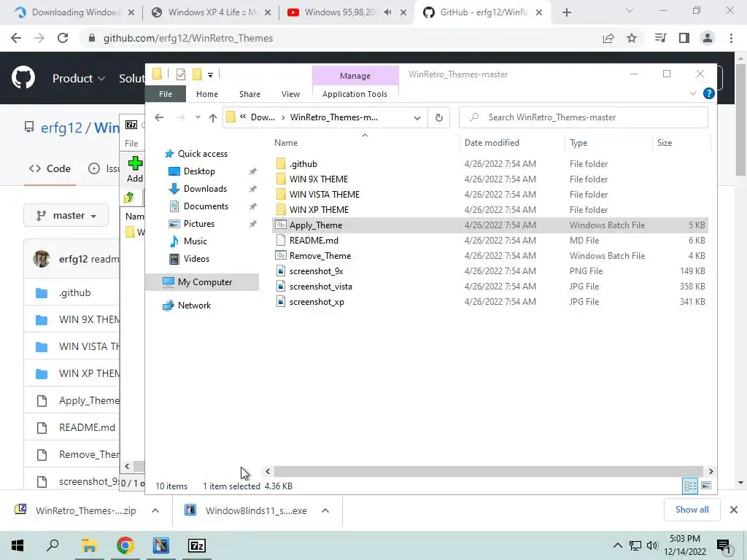Click the Chrome address bar URL

pyautogui.click(x=188, y=38)
